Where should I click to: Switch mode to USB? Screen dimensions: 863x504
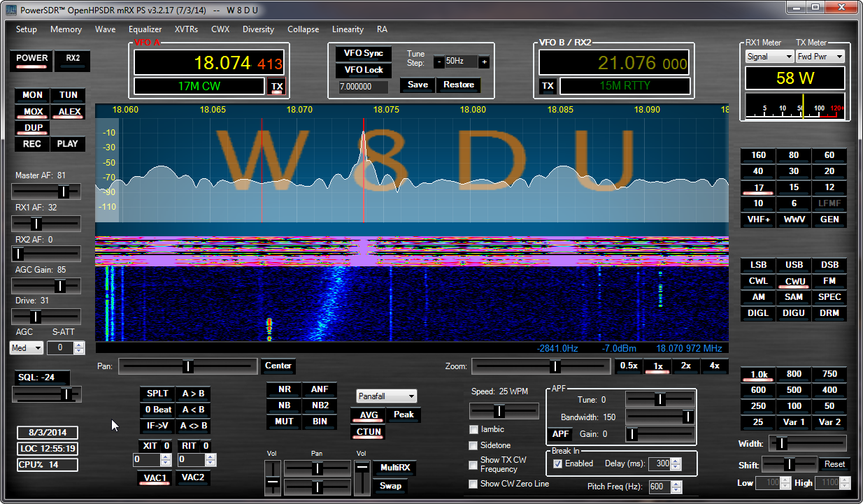(794, 265)
